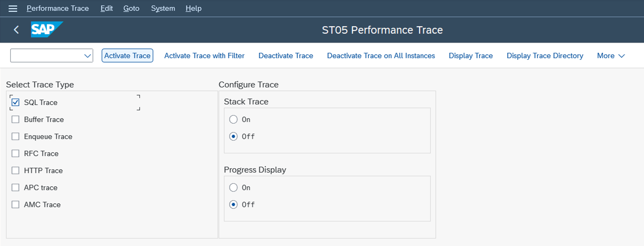644x246 pixels.
Task: Enable HTTP Trace checkbox
Action: pyautogui.click(x=15, y=170)
